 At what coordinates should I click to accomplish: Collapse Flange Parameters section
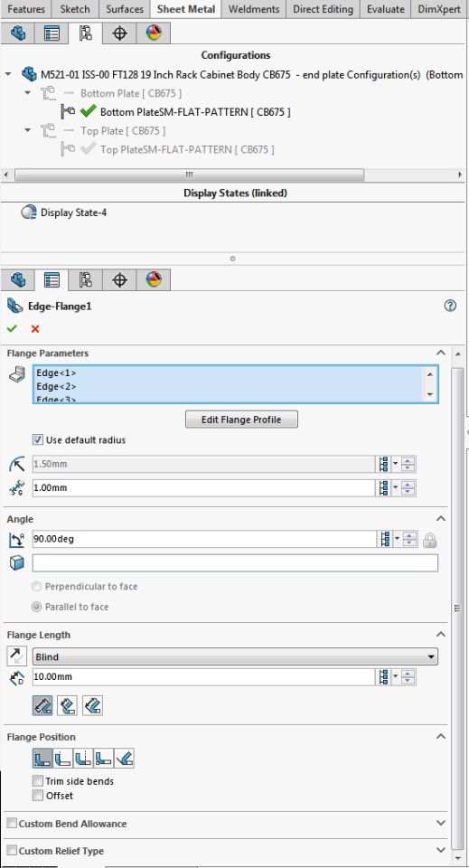(x=441, y=353)
